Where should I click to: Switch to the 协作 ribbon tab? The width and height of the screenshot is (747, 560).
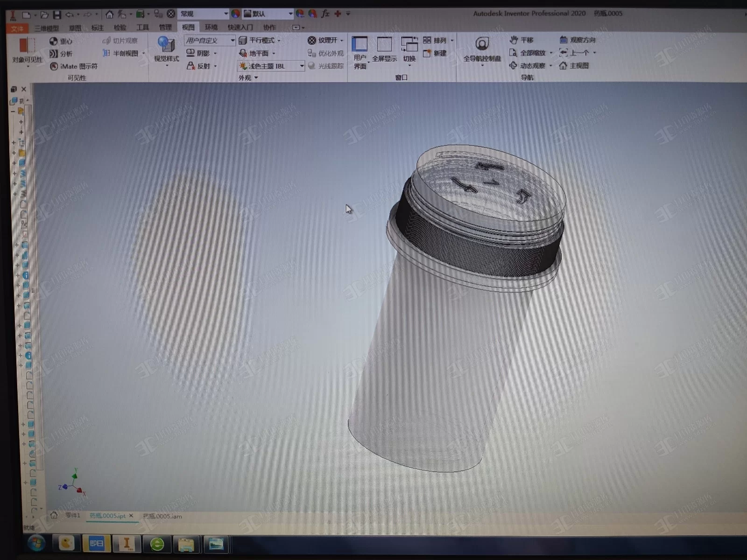coord(269,28)
